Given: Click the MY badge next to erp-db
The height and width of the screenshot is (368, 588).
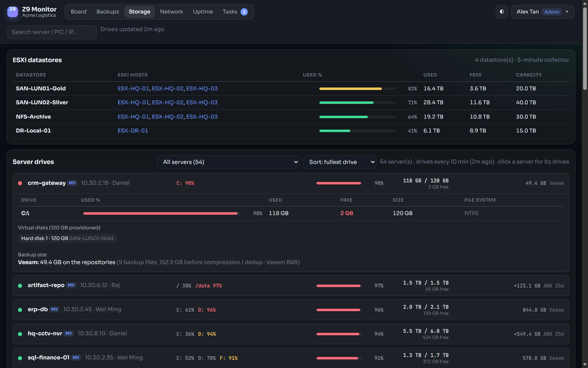Looking at the screenshot, I should [x=54, y=309].
